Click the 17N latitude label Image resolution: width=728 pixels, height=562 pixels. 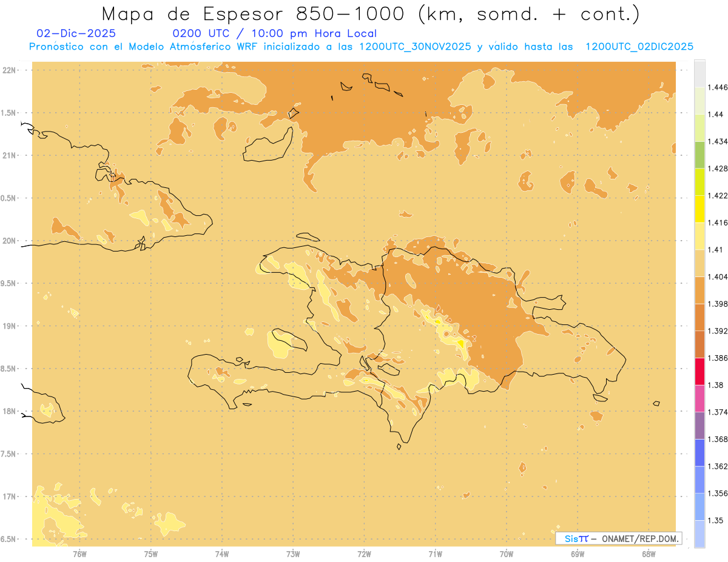pos(9,497)
